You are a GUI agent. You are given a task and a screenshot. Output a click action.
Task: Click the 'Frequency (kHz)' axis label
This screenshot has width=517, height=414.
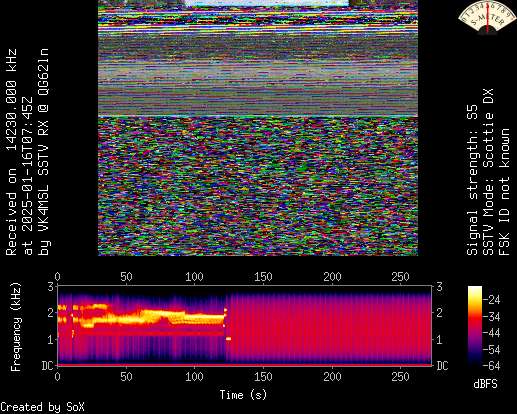[15, 327]
